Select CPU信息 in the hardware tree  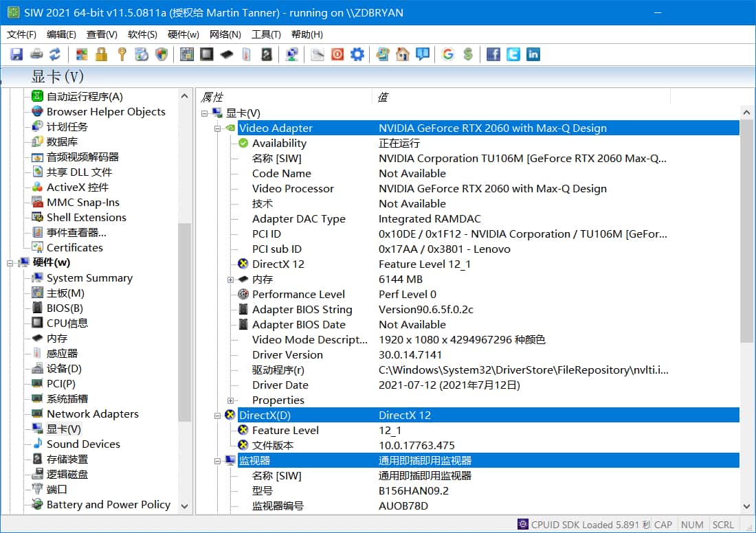[67, 323]
